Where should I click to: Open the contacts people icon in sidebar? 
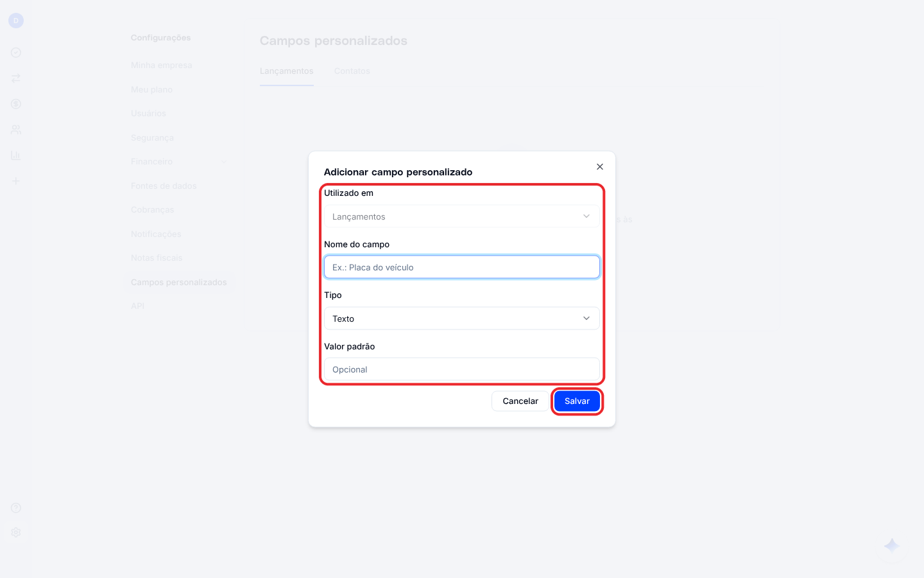[16, 130]
